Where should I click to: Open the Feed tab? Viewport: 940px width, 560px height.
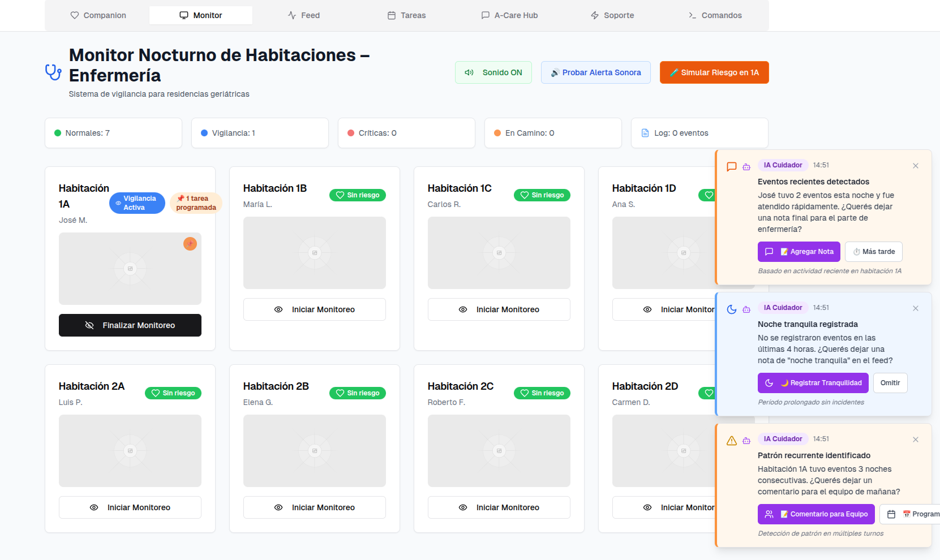[x=303, y=15]
